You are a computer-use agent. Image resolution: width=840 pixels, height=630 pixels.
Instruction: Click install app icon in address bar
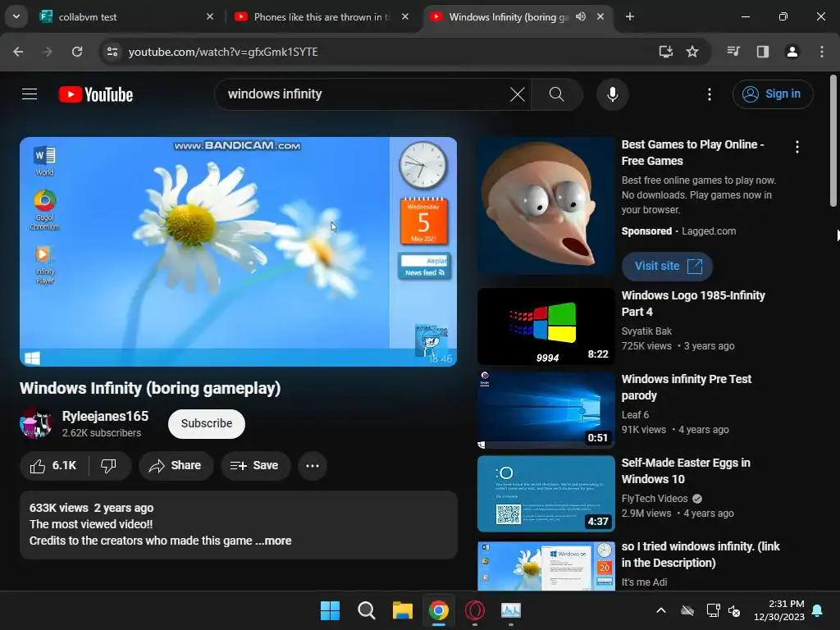(x=666, y=52)
